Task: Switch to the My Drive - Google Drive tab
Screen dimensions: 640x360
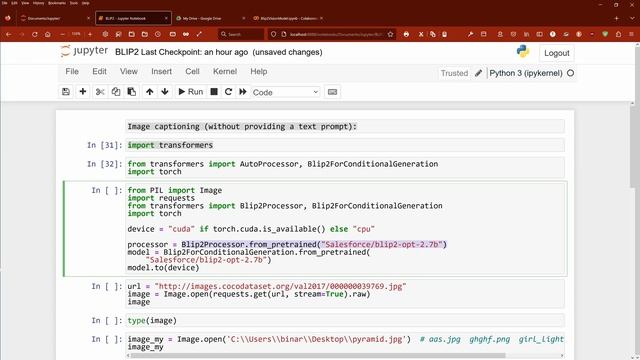Action: [x=210, y=18]
